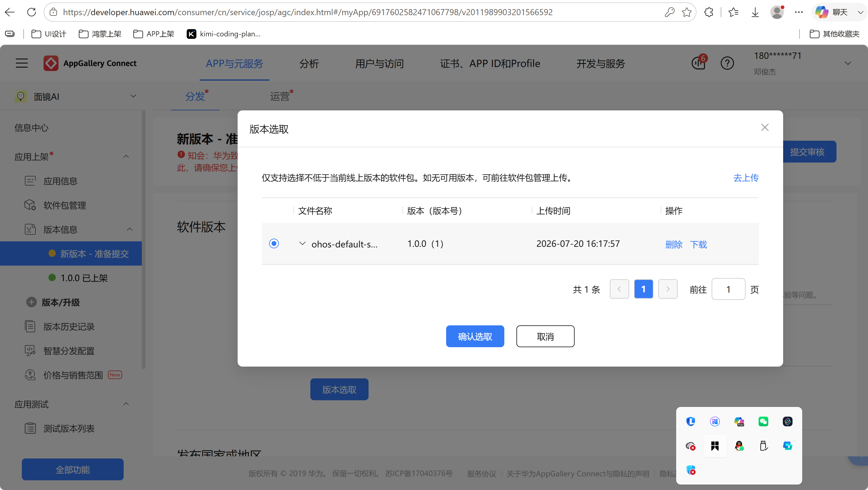868x490 pixels.
Task: Go to previous page in pagination
Action: (x=619, y=289)
